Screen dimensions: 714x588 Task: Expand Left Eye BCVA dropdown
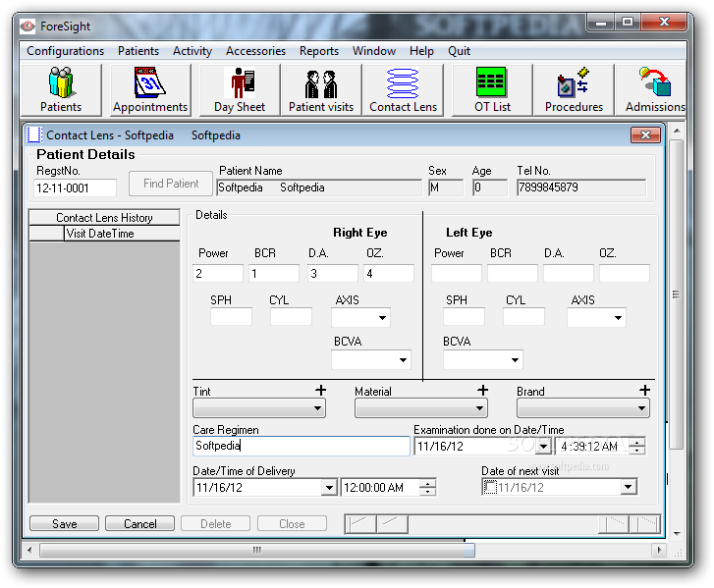click(515, 360)
